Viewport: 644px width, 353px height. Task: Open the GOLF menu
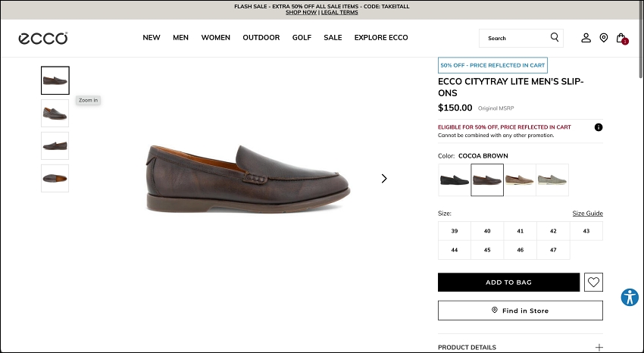pos(302,37)
